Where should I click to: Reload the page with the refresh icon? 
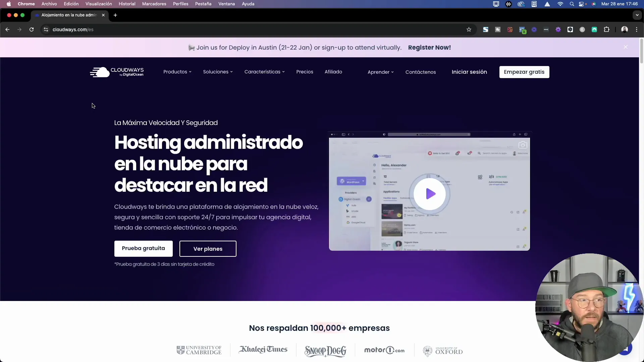(32, 29)
